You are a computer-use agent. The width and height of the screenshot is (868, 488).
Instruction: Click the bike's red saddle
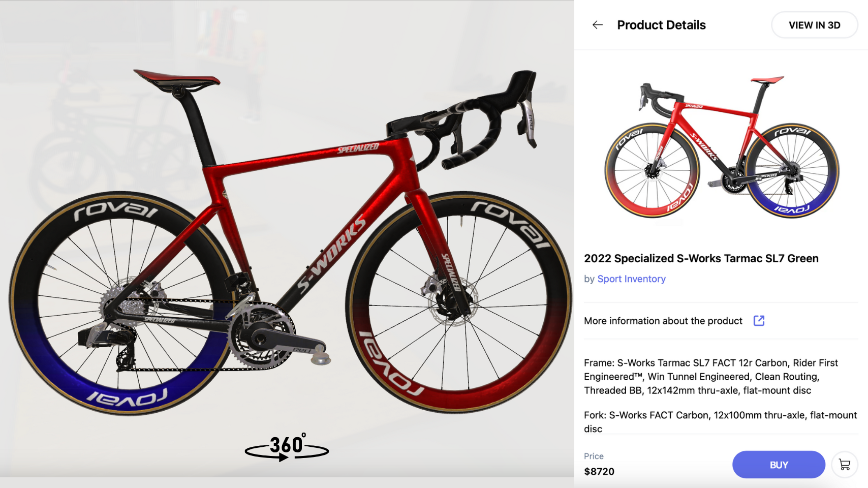coord(177,79)
